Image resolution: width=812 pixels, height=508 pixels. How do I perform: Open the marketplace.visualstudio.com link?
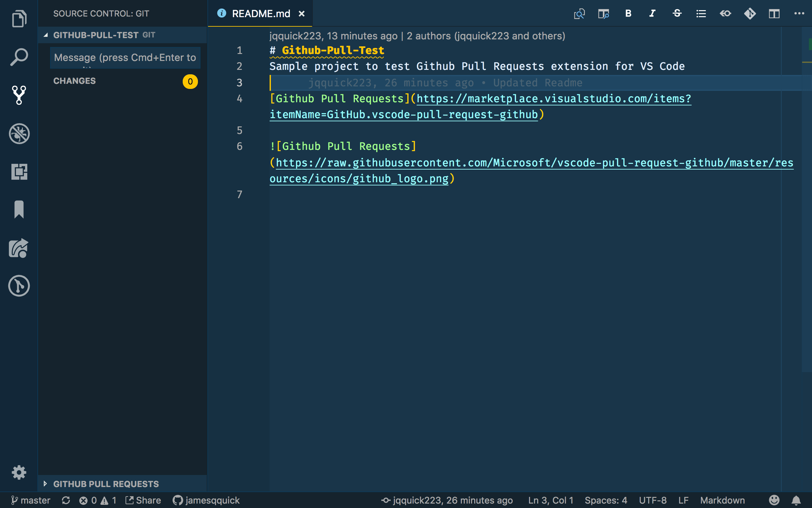click(553, 99)
